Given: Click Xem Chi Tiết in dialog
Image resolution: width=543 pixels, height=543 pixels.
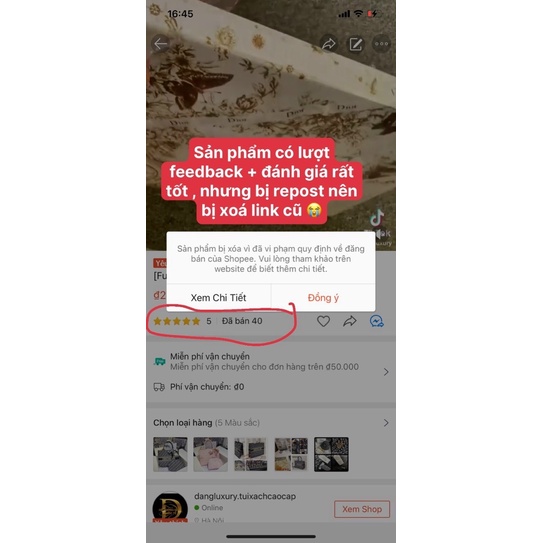Looking at the screenshot, I should tap(219, 298).
